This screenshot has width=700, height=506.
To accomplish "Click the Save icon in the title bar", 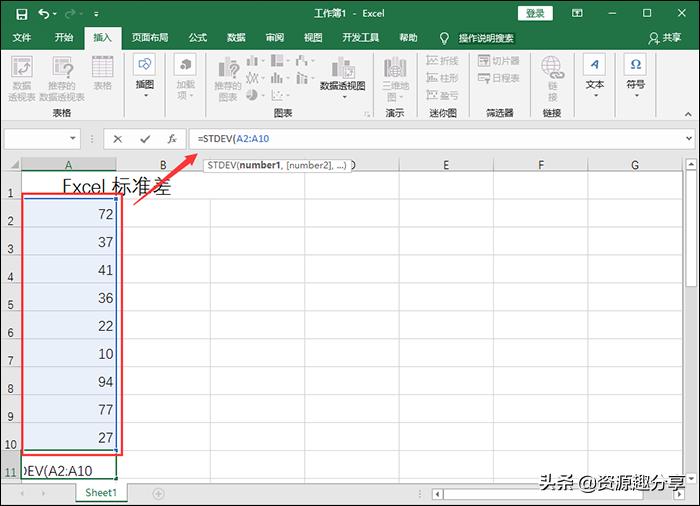I will point(21,14).
